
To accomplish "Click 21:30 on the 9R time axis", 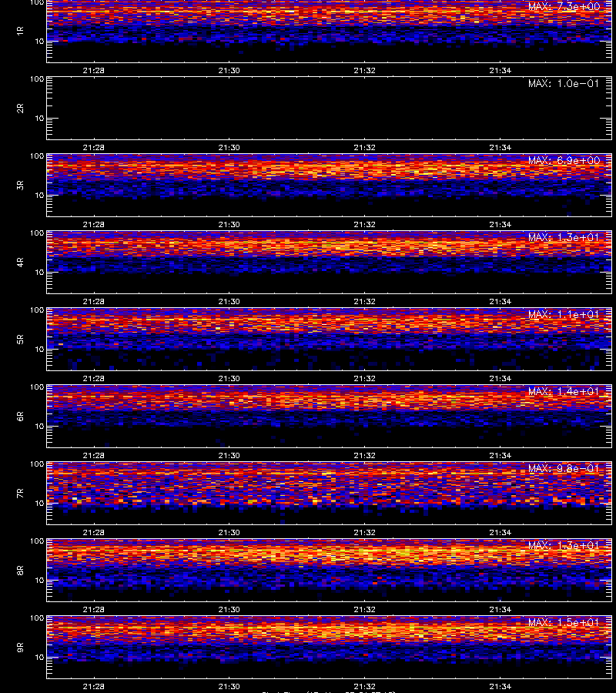I will point(229,686).
